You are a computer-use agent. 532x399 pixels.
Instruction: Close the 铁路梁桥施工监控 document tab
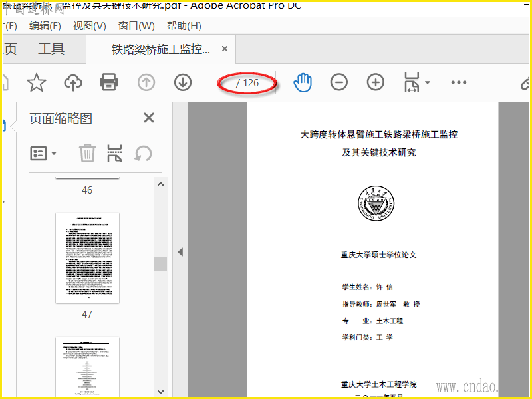click(224, 49)
